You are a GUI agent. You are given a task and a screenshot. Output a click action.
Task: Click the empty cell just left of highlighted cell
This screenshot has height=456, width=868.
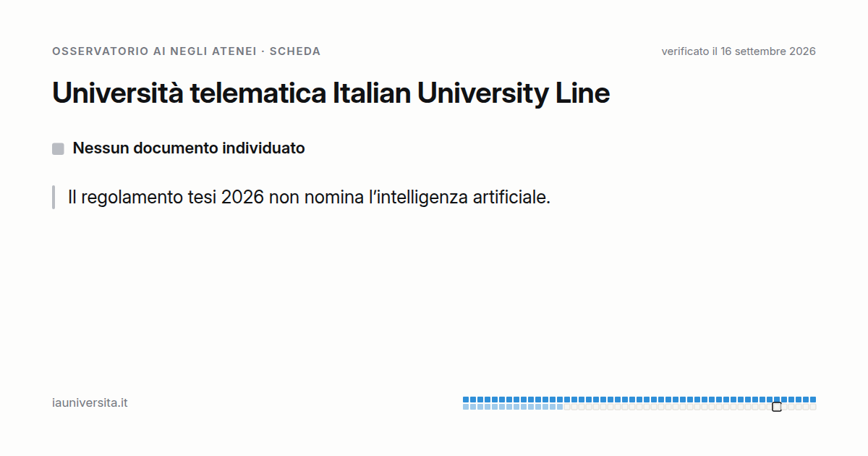(770, 407)
